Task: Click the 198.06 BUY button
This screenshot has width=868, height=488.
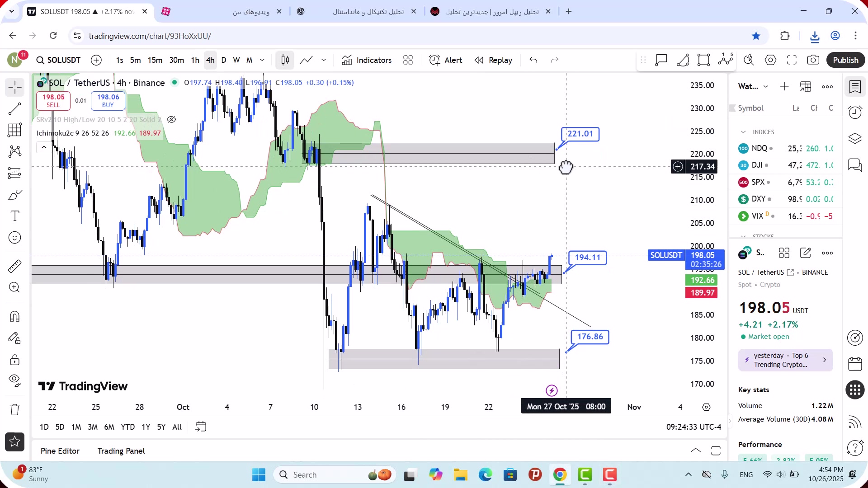Action: click(108, 101)
